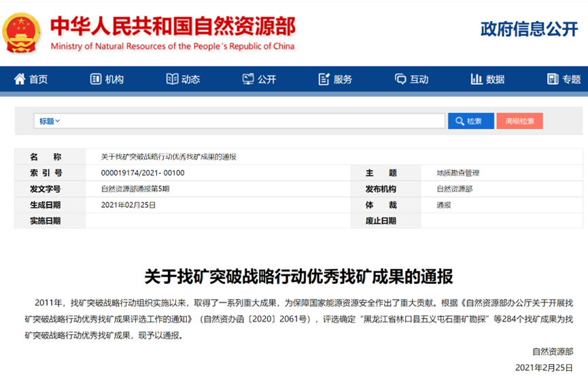Viewport: 588px width, 379px height.
Task: Click the magnifier icon in 检索 button
Action: 459,122
